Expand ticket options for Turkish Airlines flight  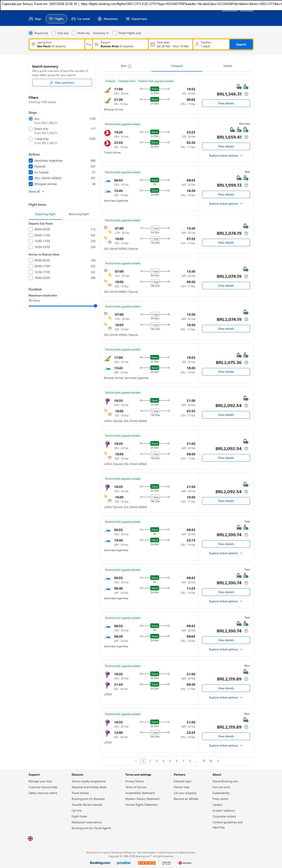226,156
